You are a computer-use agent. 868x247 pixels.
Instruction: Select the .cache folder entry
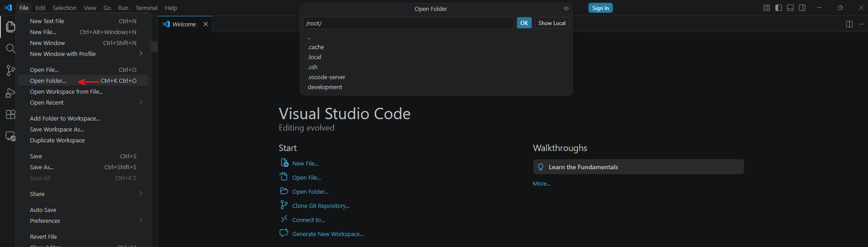(436, 47)
